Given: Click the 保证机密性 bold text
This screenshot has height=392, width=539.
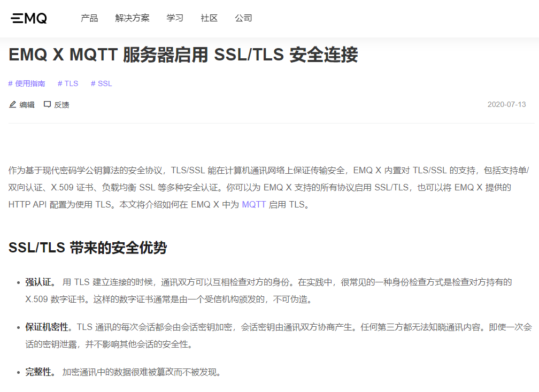Looking at the screenshot, I should click(47, 327).
